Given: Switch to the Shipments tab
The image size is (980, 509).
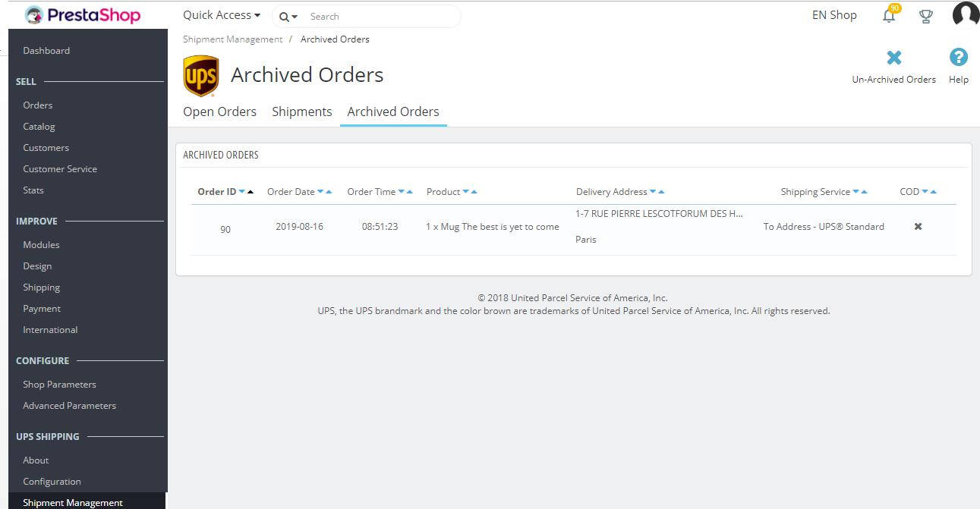Looking at the screenshot, I should pyautogui.click(x=302, y=112).
